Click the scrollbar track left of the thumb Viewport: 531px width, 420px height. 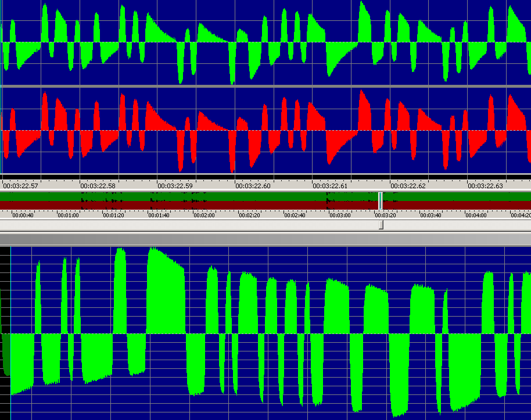[x=174, y=224]
